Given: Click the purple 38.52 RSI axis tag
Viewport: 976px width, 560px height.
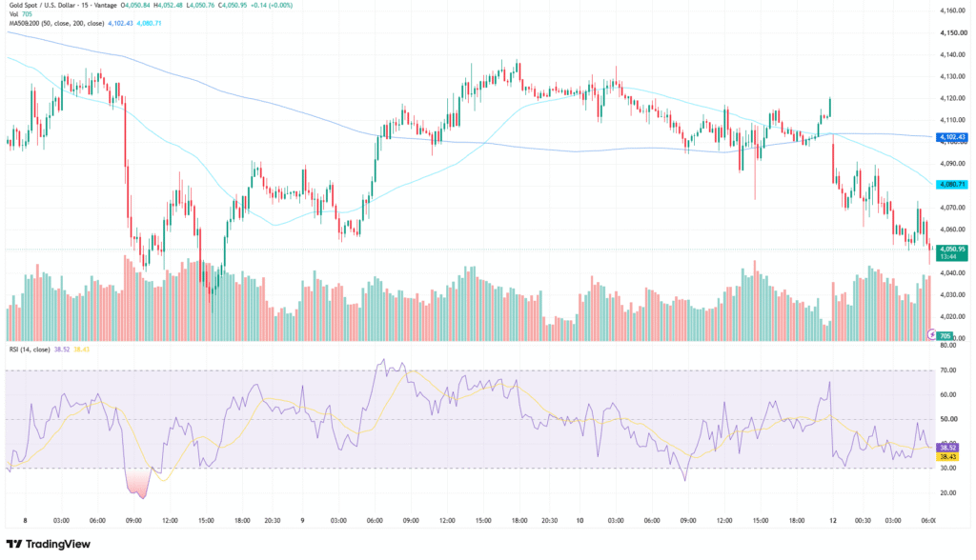Looking at the screenshot, I should 947,448.
